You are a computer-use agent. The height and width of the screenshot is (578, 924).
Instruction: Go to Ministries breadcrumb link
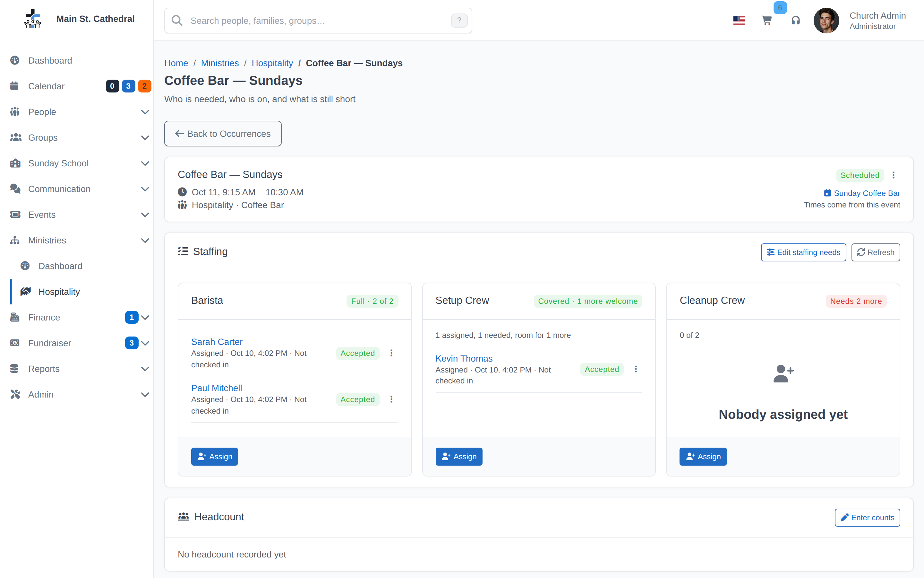coord(219,63)
